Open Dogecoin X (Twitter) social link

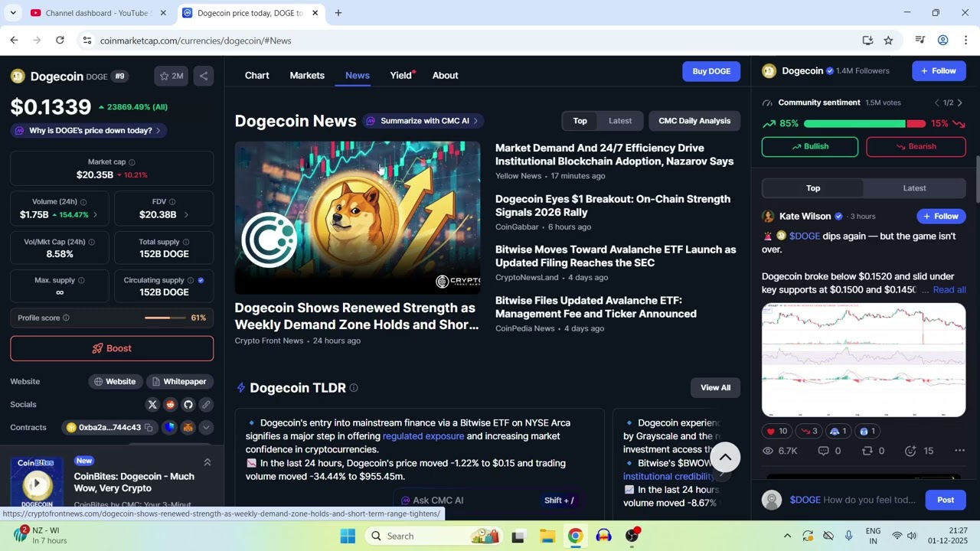[152, 404]
